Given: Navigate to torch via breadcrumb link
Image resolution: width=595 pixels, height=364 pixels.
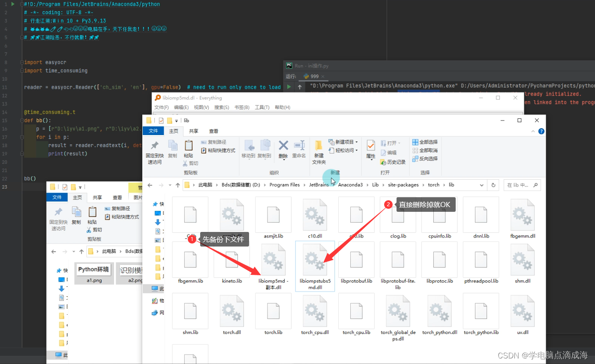Looking at the screenshot, I should [x=433, y=185].
